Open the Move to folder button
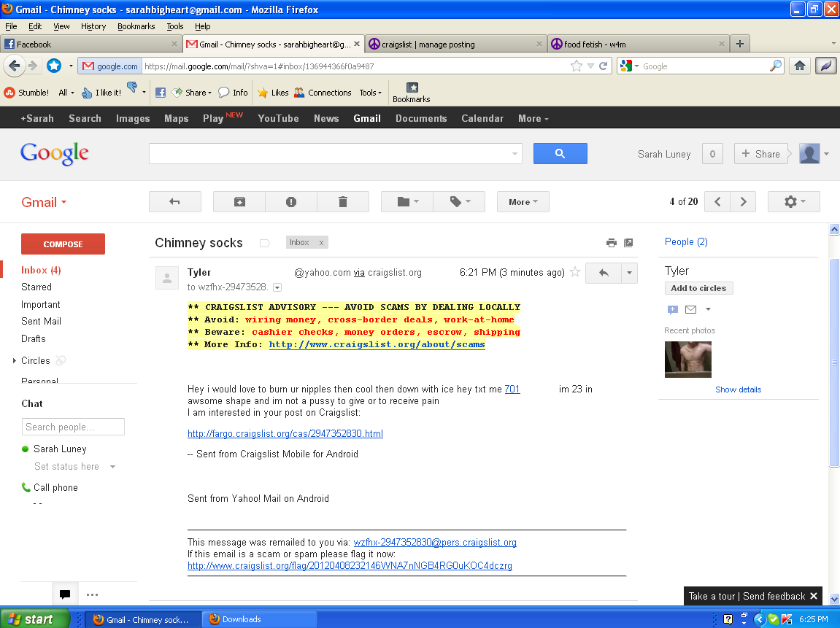The width and height of the screenshot is (840, 628). click(407, 202)
